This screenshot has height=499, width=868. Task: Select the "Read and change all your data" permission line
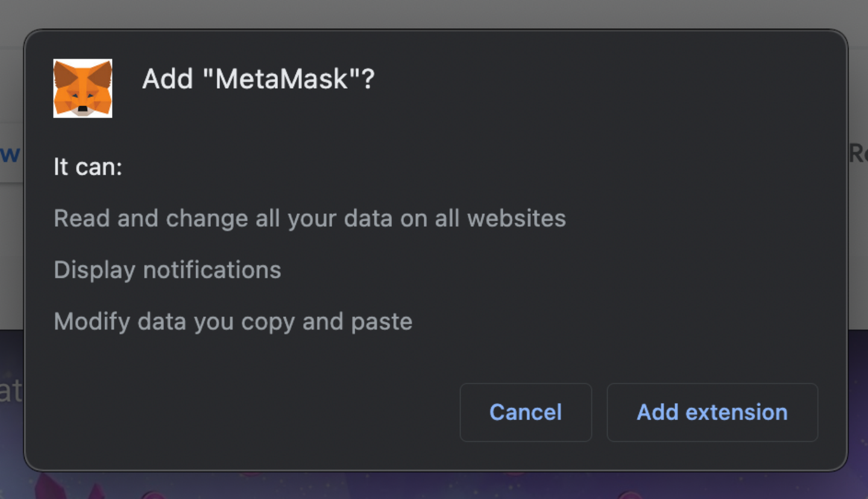point(309,218)
